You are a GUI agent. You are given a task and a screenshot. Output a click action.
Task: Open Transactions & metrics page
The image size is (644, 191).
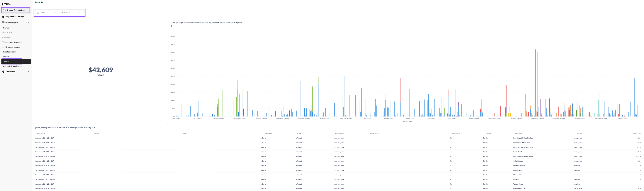12,42
